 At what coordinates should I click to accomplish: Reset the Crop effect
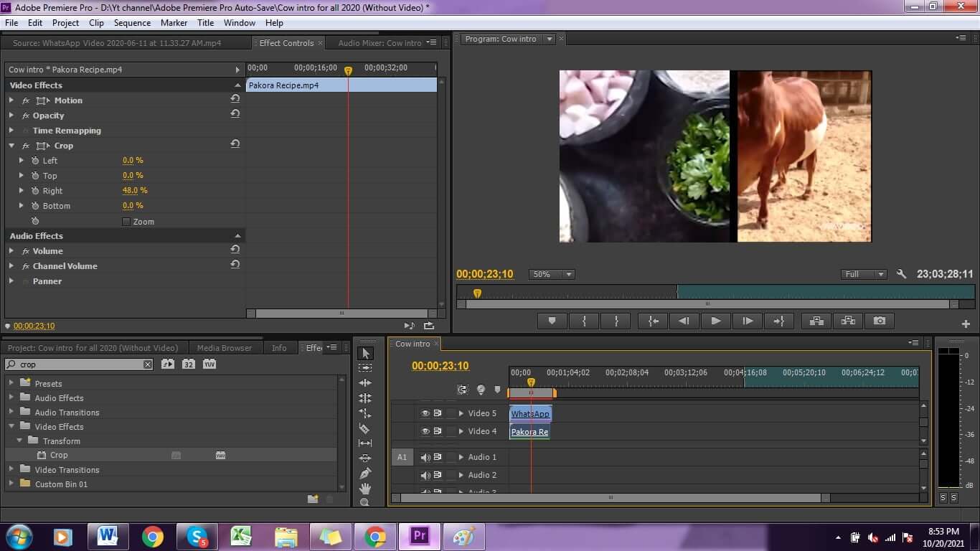235,145
